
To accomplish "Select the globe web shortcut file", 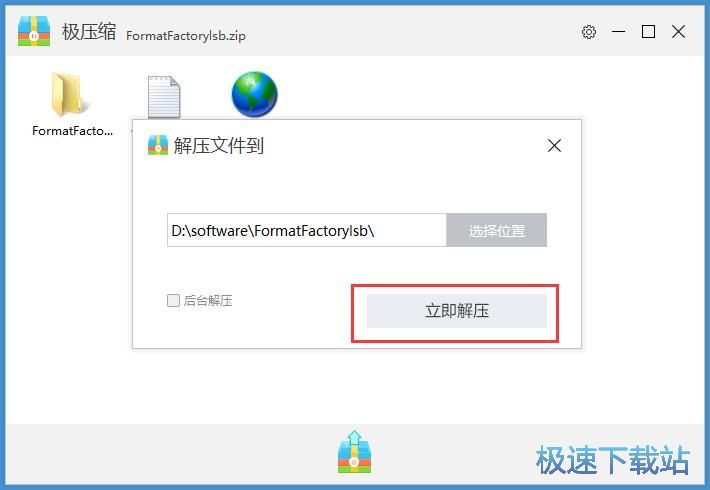I will point(254,94).
